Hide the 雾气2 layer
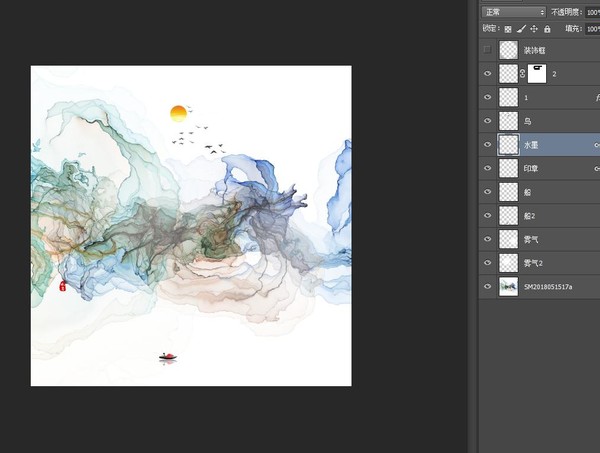The image size is (600, 453). coord(487,263)
